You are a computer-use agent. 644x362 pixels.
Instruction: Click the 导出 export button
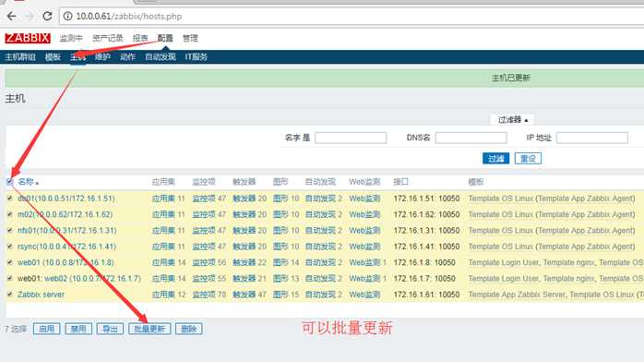[x=110, y=329]
